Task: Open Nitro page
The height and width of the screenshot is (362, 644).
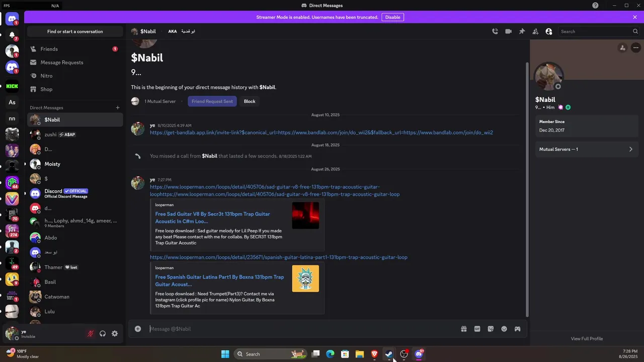Action: click(75, 76)
